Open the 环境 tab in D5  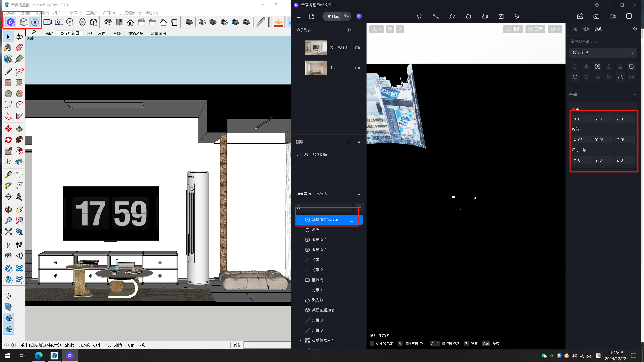574,29
